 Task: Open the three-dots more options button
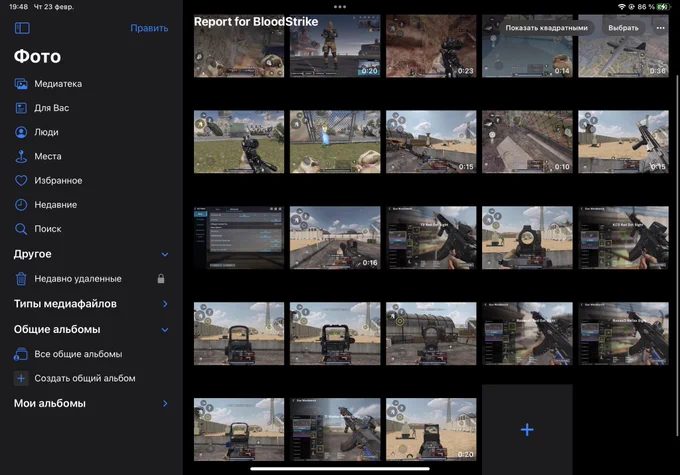coord(660,28)
